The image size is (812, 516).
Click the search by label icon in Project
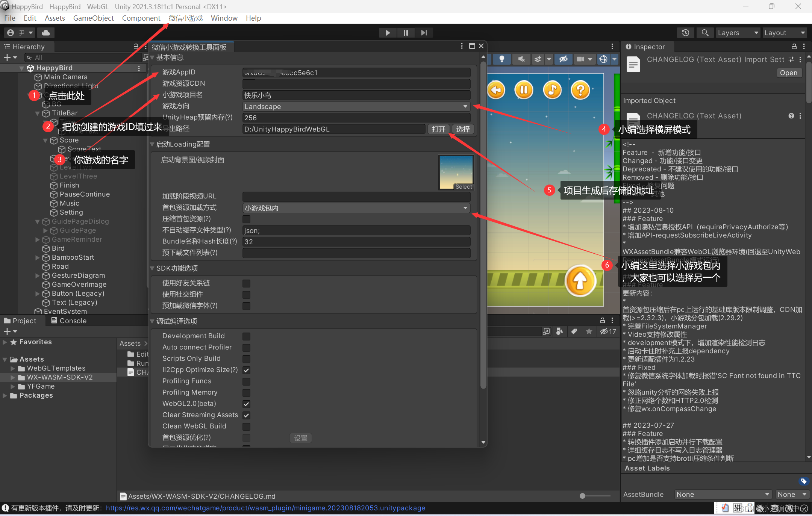point(574,331)
